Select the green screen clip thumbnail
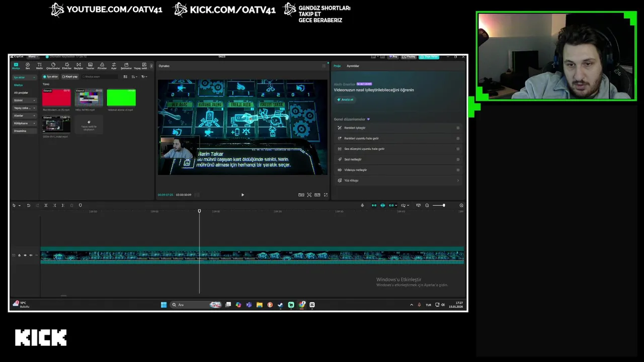The image size is (644, 362). (x=121, y=98)
